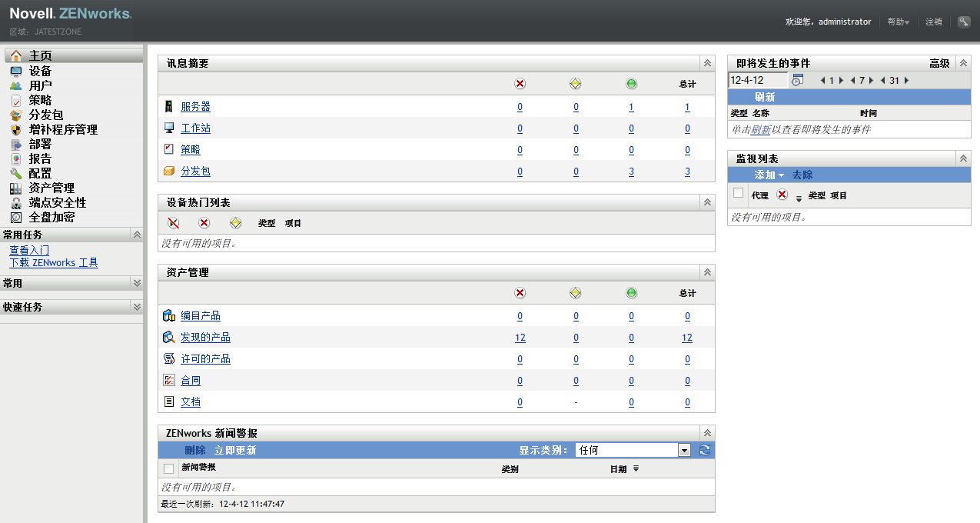Viewport: 980px width, 523px height.
Task: Click the 分发包 total count 3
Action: click(687, 172)
